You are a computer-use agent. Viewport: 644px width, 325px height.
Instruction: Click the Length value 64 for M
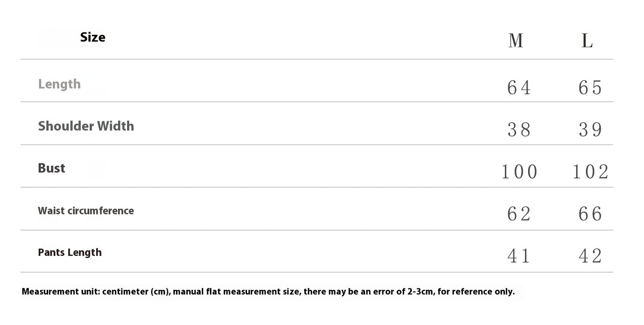[x=519, y=87]
